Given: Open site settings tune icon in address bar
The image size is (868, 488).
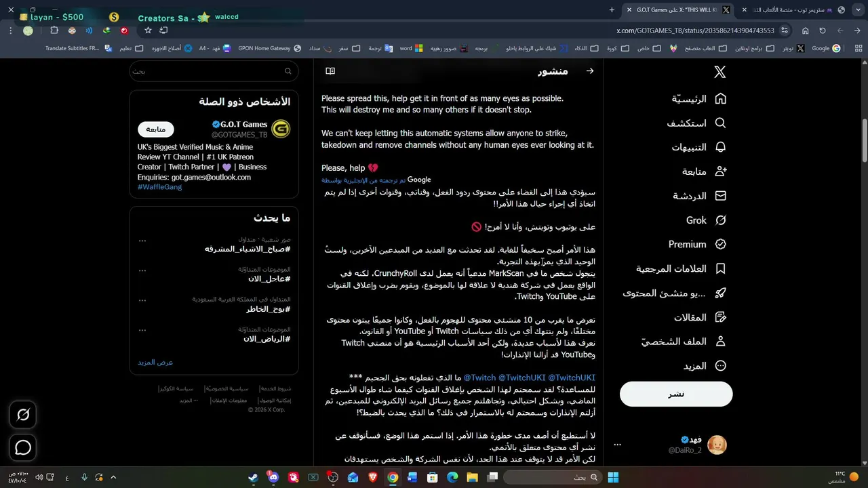Looking at the screenshot, I should pos(785,30).
